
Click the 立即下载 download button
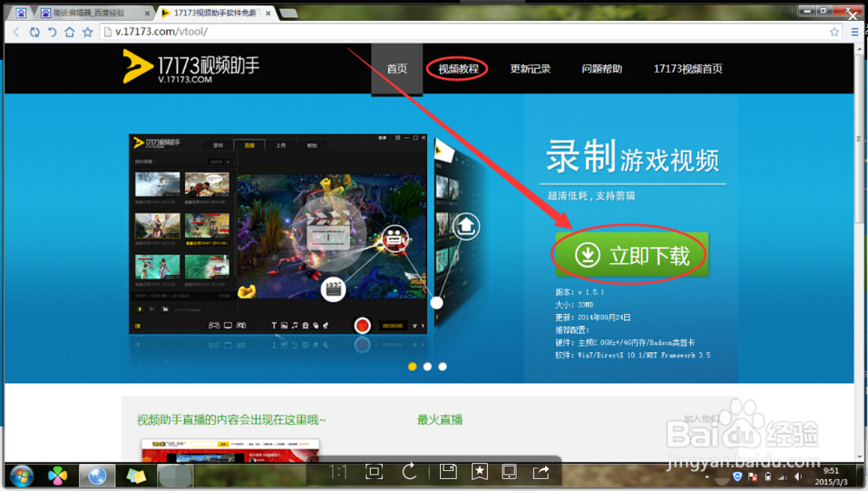point(632,255)
